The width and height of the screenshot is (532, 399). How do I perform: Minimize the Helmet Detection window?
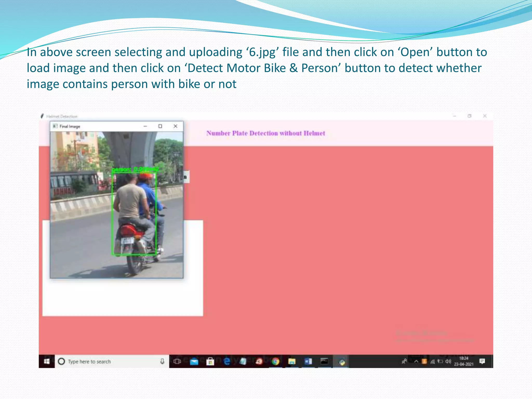point(455,116)
